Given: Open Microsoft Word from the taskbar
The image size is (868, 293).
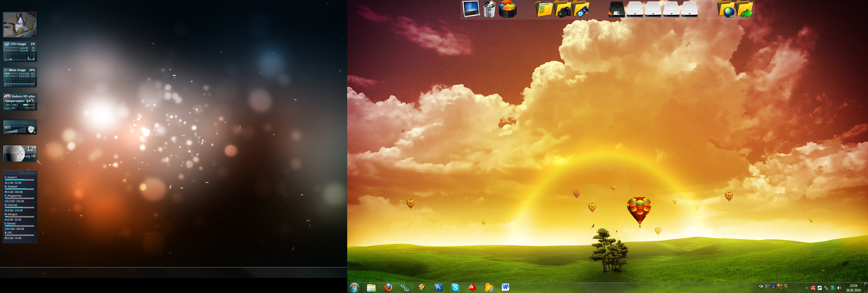Looking at the screenshot, I should (505, 287).
